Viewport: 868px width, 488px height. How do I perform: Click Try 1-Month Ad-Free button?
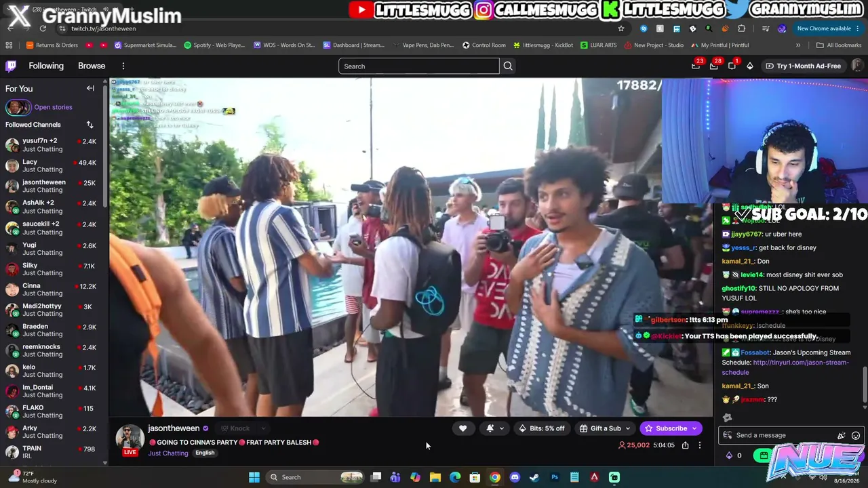click(x=804, y=66)
